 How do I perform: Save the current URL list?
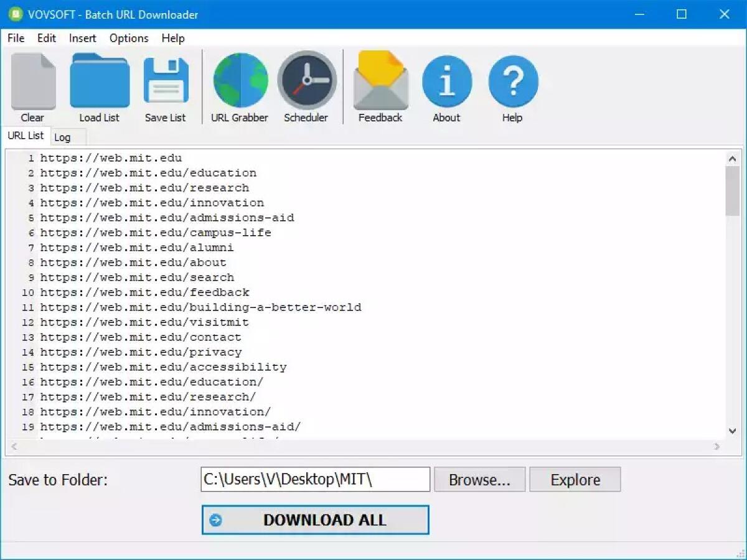tap(165, 81)
